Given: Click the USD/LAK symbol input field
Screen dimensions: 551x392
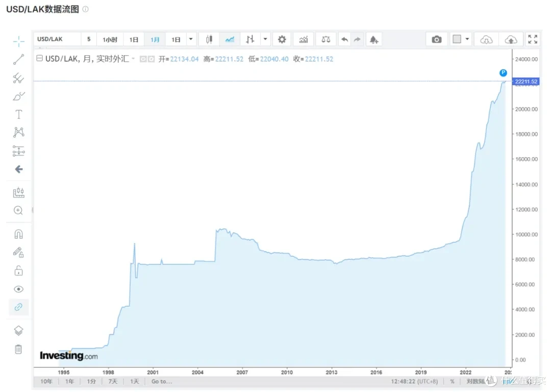Looking at the screenshot, I should 57,39.
